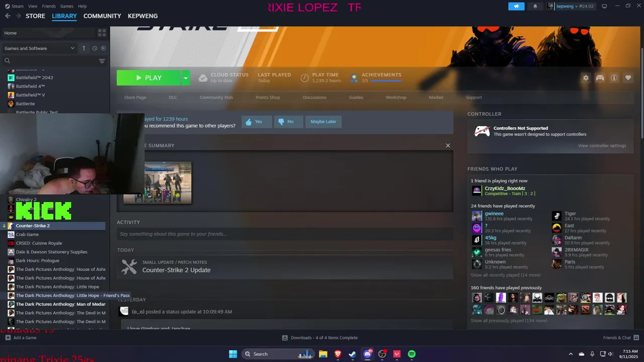Select Battlerite in the library list
The image size is (644, 362).
[25, 104]
